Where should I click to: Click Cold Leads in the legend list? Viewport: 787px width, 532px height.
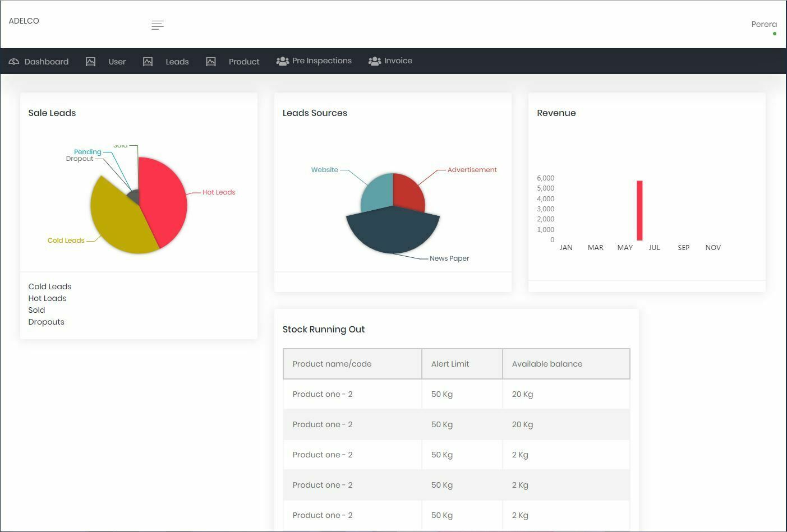[50, 286]
